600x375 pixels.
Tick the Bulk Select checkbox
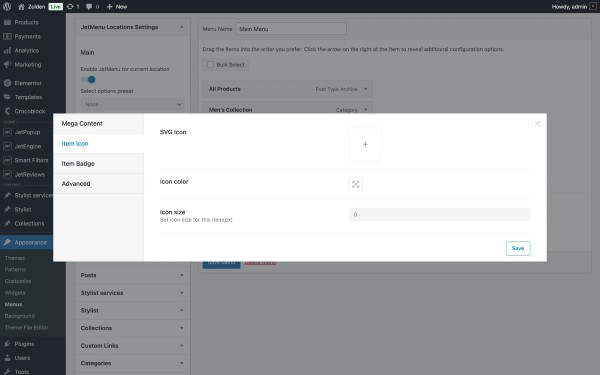coord(210,64)
